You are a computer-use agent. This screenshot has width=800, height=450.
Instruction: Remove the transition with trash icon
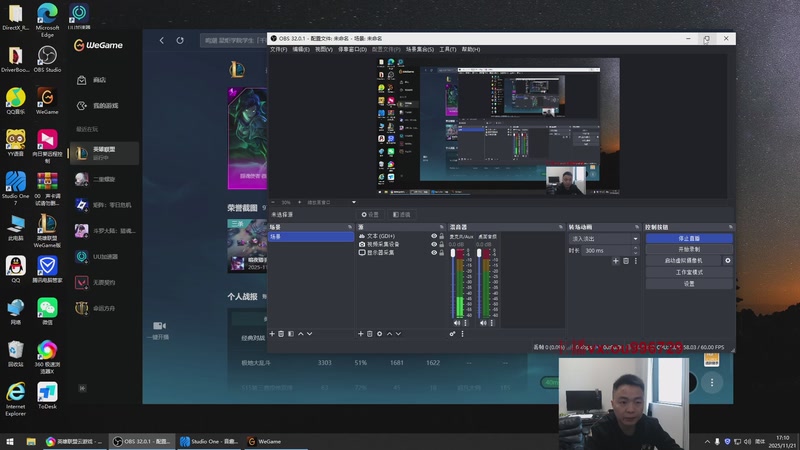coord(626,261)
